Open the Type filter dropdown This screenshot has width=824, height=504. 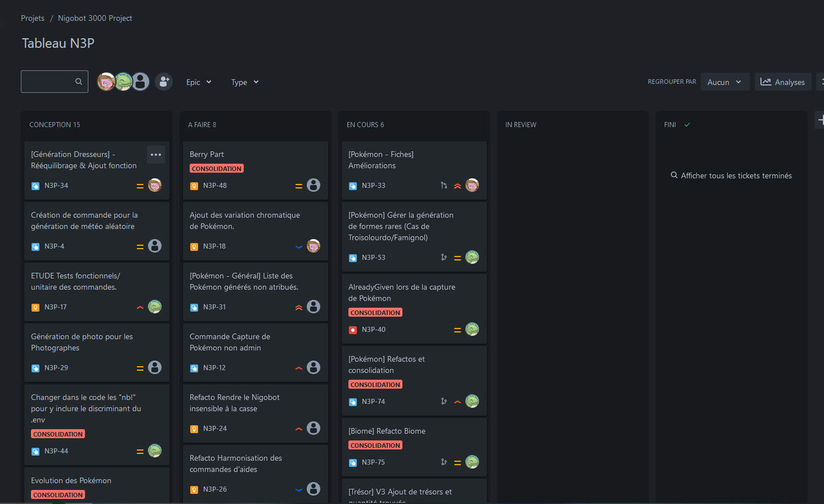point(244,82)
